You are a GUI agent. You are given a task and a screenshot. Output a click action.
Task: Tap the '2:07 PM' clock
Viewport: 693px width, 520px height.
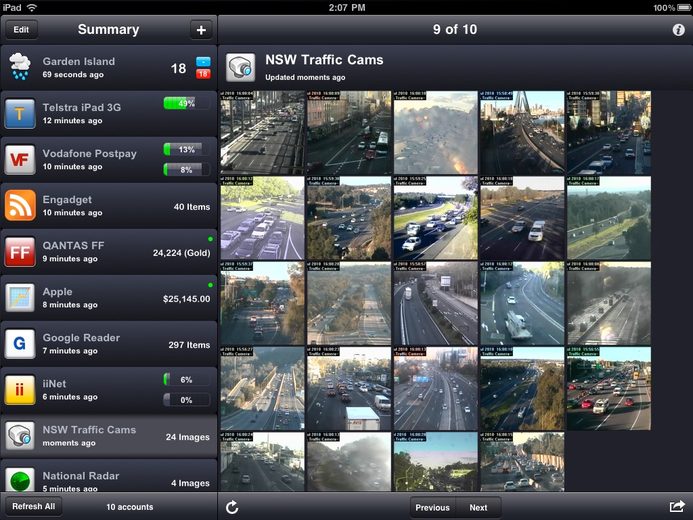coord(346,8)
